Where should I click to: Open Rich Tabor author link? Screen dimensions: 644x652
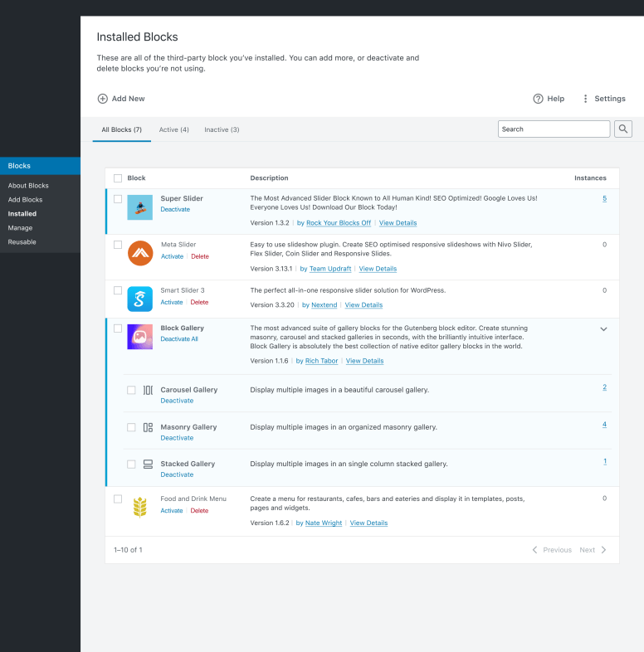pos(321,361)
